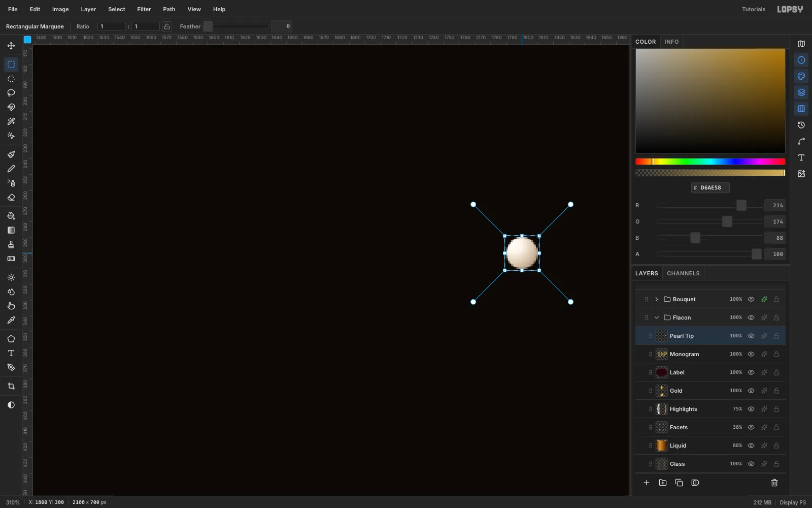Select the Eyedropper tool

click(11, 320)
